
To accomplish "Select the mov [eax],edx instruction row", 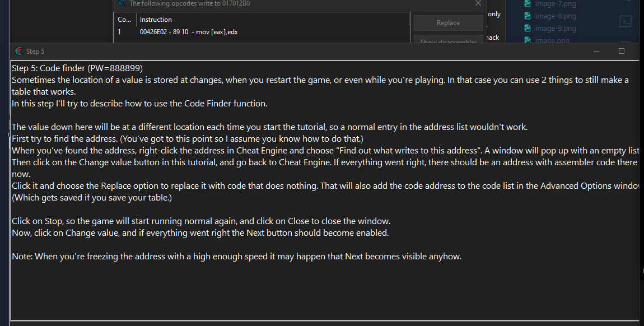I will coord(189,32).
